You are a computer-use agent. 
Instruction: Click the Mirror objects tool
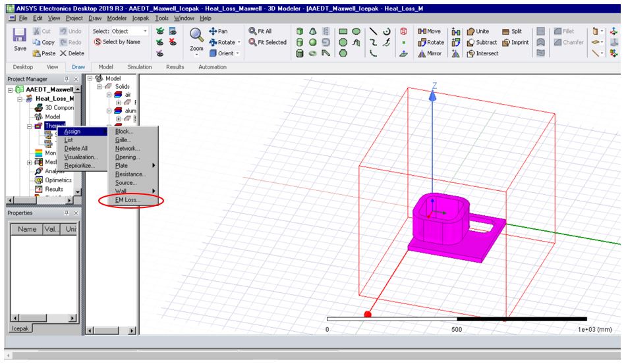[430, 53]
